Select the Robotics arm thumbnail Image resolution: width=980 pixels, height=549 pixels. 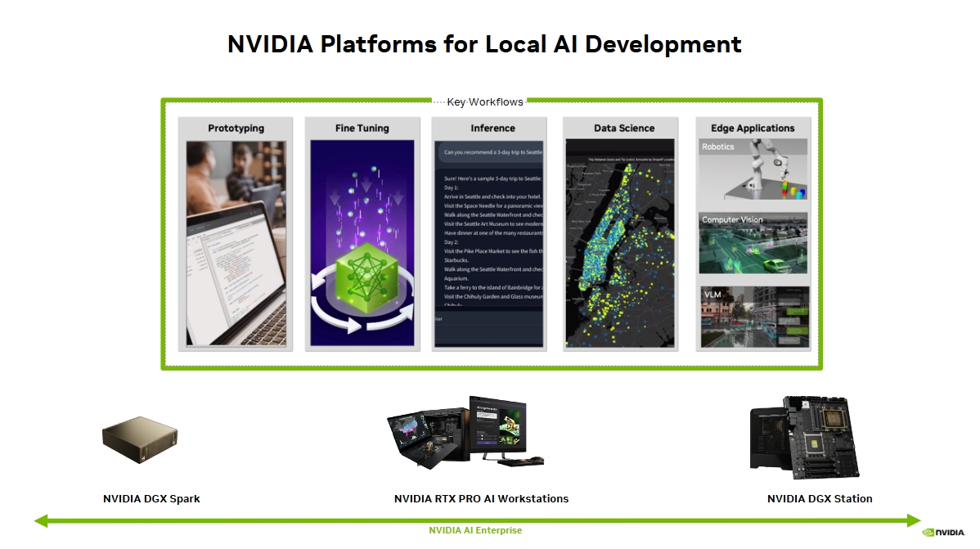753,169
